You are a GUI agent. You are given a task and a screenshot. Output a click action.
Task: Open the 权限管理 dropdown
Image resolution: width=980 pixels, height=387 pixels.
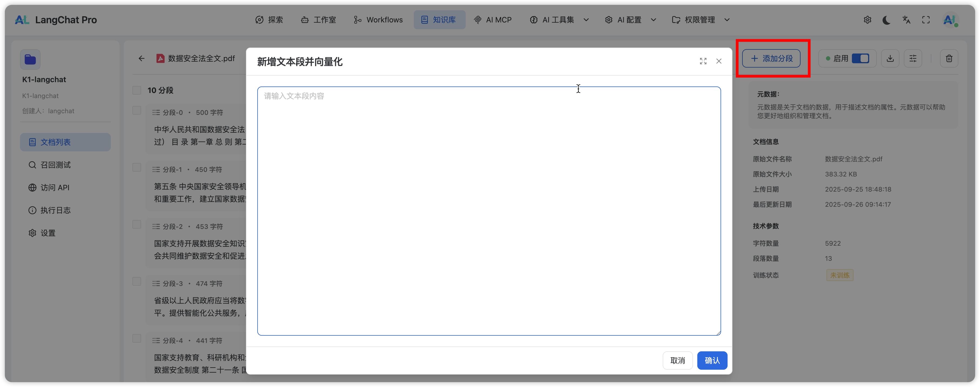click(x=700, y=20)
